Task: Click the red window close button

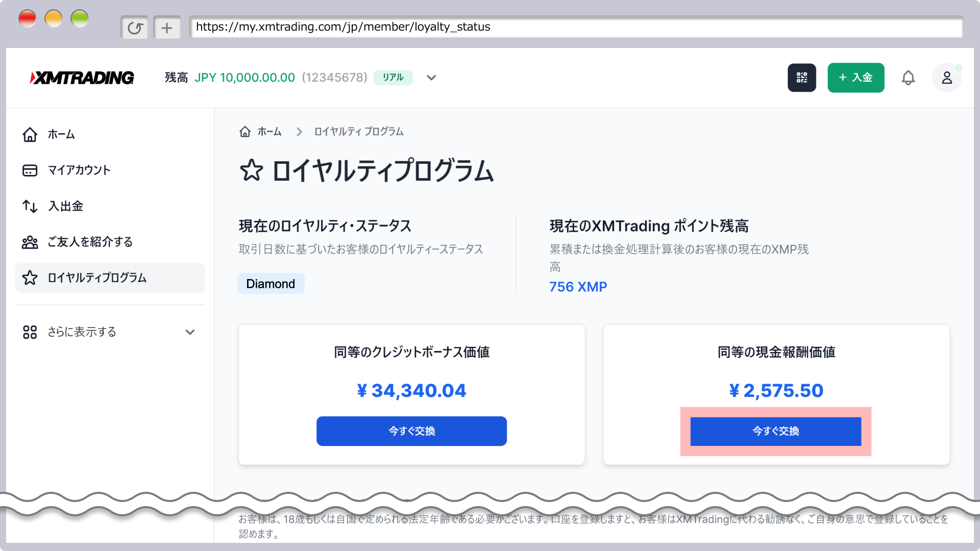Action: (x=28, y=19)
